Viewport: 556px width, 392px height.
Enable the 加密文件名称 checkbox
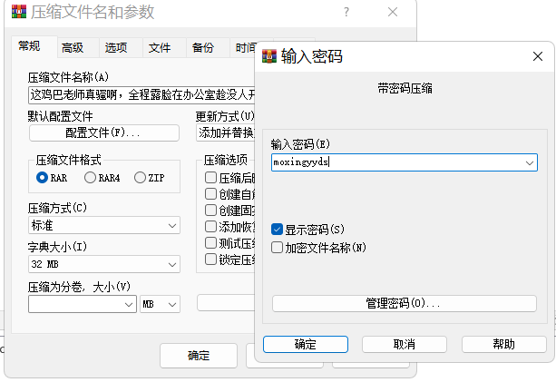tap(278, 247)
